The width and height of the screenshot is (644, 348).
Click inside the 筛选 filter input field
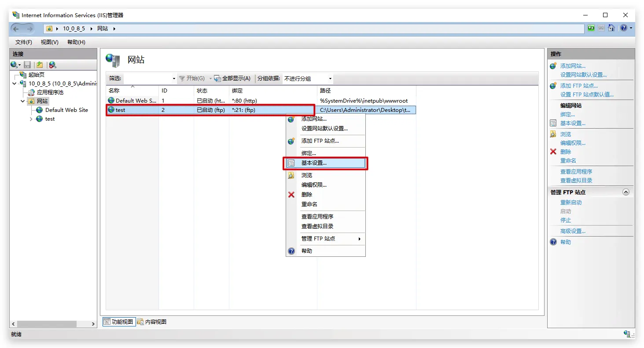[x=147, y=78]
